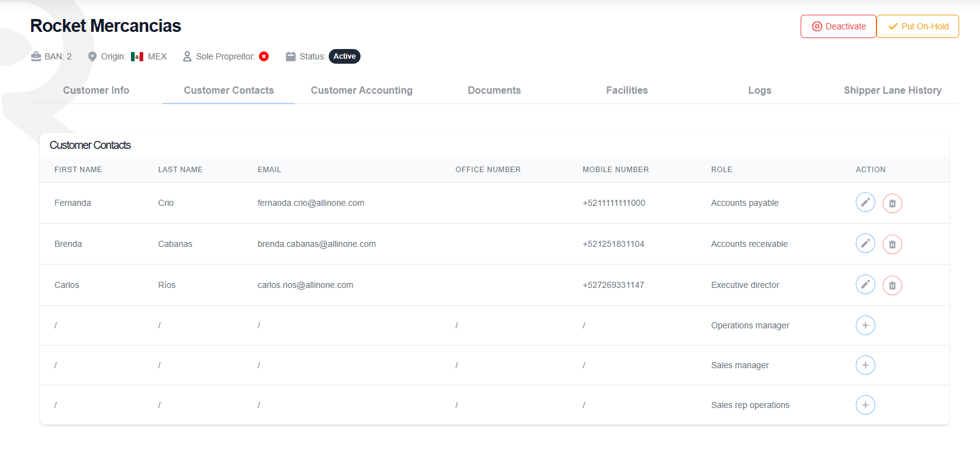Open the Documents tab
Image resolution: width=980 pixels, height=457 pixels.
tap(495, 90)
